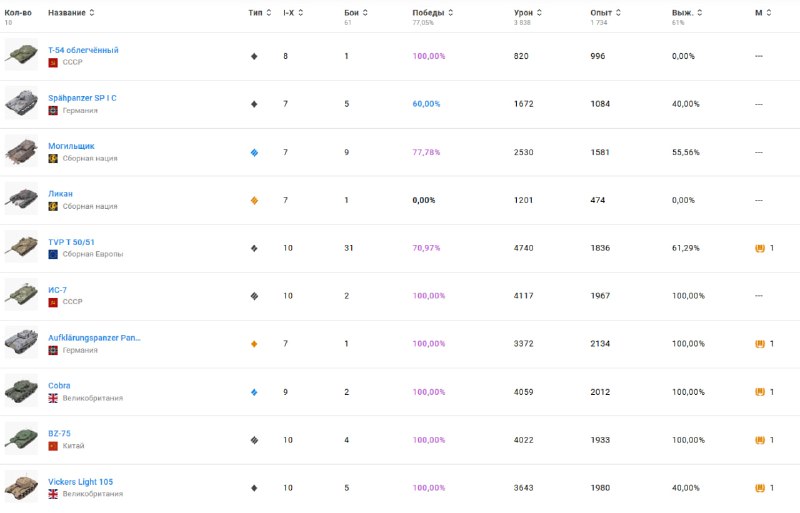Click the USSR flag icon under ИС-7
Viewport: 800px width, 513px height.
click(x=53, y=302)
